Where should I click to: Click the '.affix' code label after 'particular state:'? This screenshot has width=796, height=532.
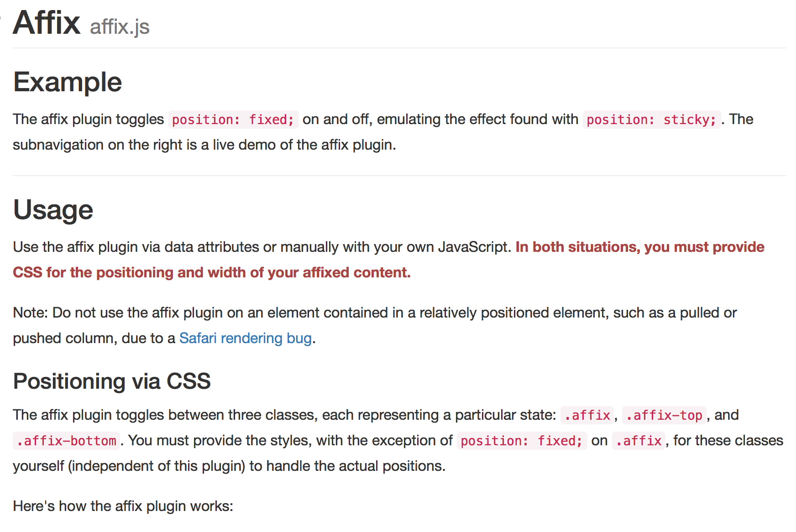tap(587, 415)
